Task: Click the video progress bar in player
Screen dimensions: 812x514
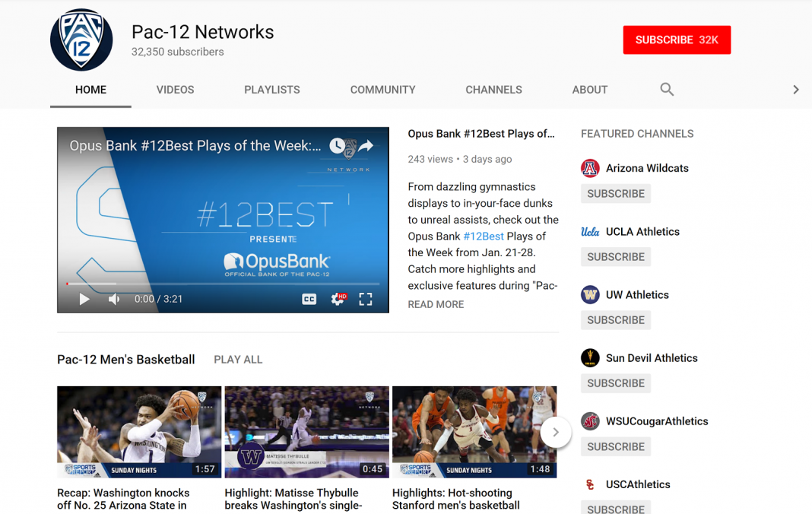Action: coord(224,284)
